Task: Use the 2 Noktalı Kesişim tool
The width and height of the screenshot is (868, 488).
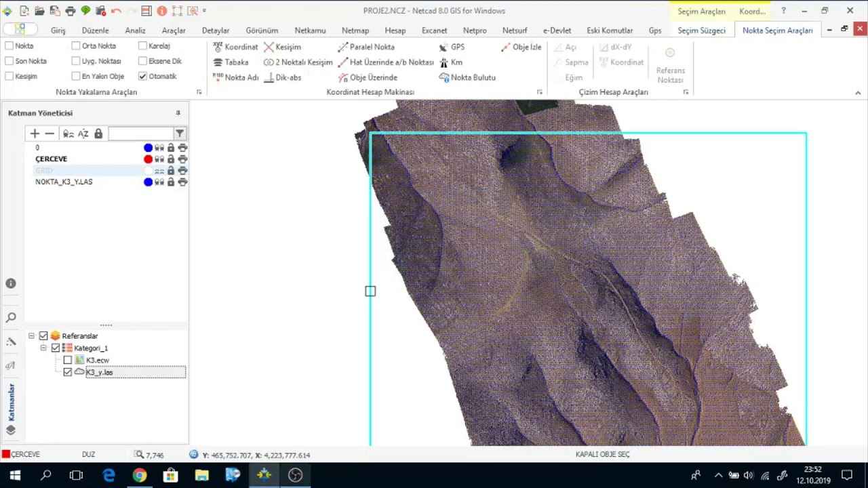Action: 298,62
